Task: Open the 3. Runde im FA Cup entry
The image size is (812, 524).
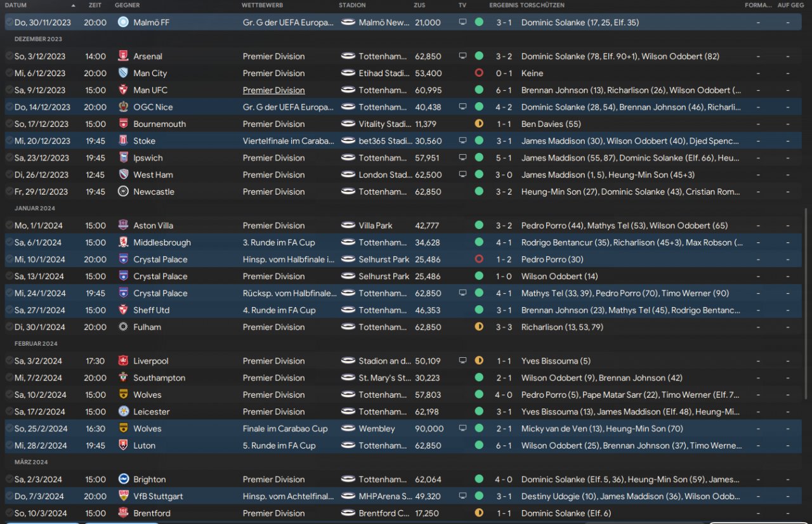Action: click(279, 242)
